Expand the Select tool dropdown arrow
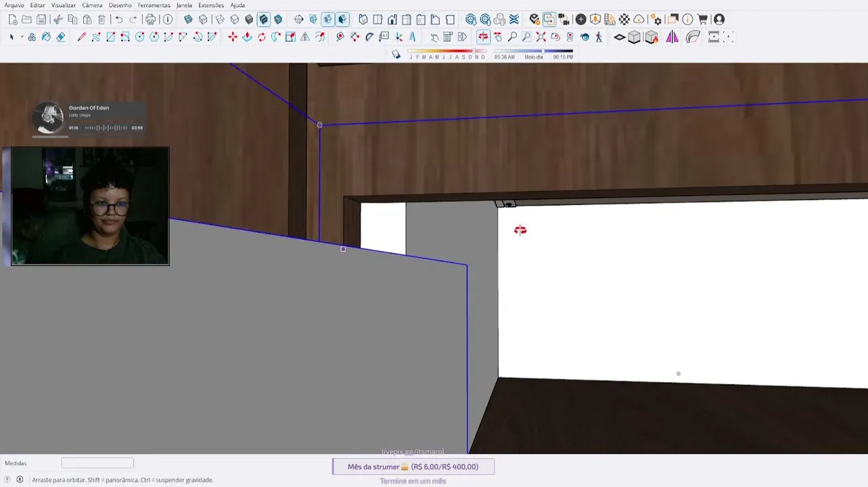Image resolution: width=868 pixels, height=487 pixels. pyautogui.click(x=22, y=37)
